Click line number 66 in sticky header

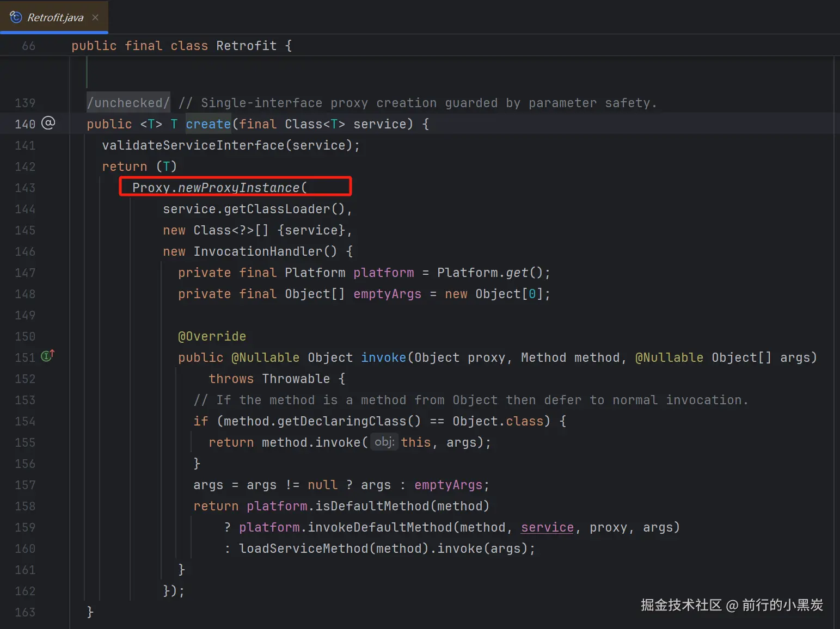click(29, 46)
